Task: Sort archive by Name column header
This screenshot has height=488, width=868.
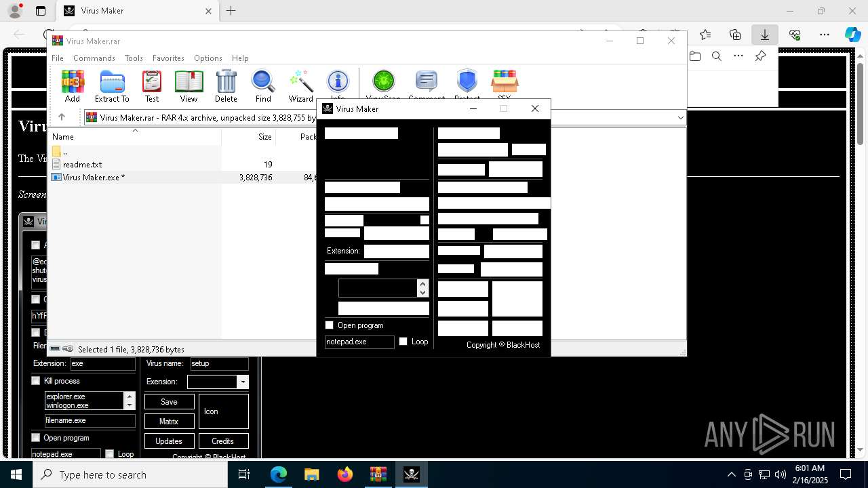Action: [x=136, y=136]
